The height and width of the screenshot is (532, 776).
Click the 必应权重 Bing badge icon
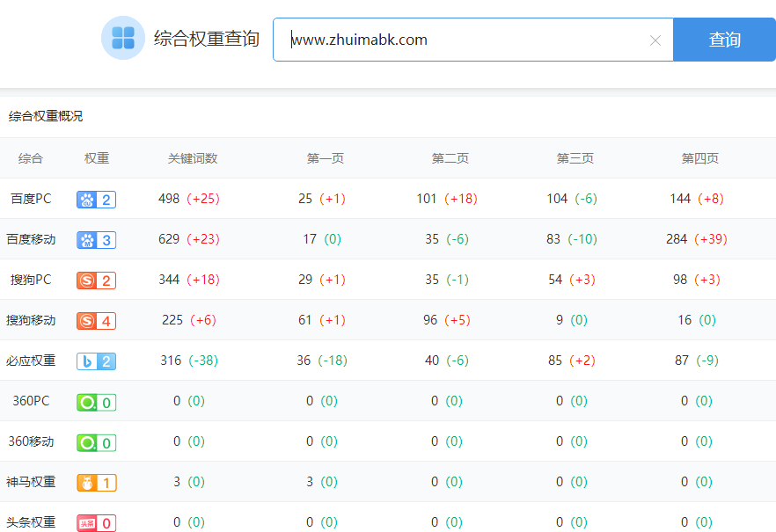coord(97,361)
